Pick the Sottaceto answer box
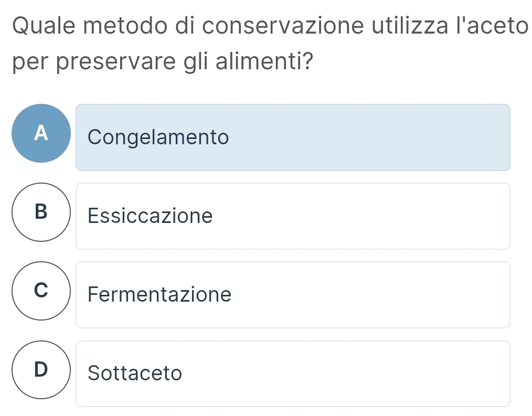Image resolution: width=532 pixels, height=416 pixels. (293, 373)
